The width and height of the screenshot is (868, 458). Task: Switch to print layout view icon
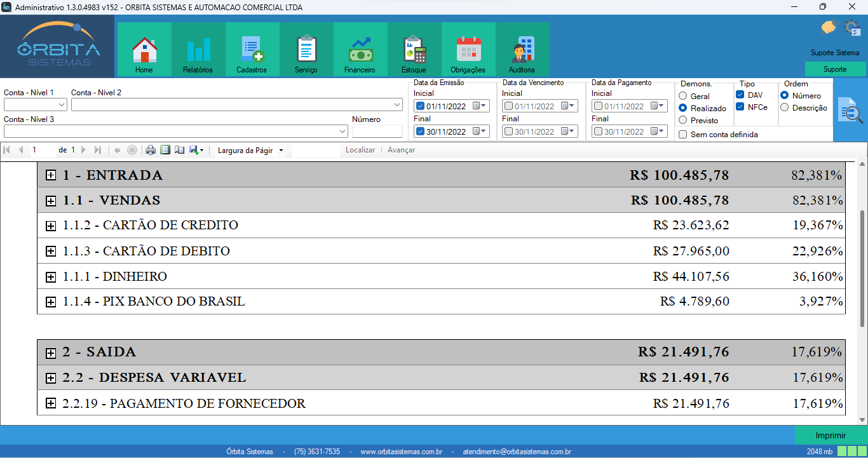coord(166,150)
